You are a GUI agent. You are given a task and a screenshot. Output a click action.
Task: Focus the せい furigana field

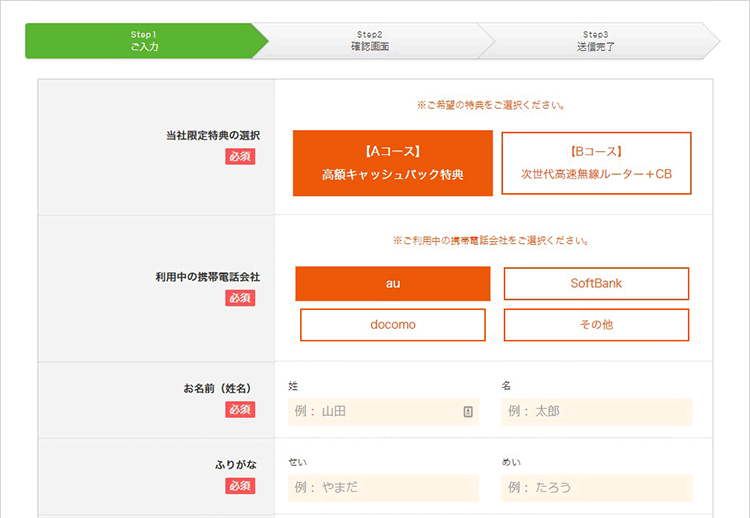[383, 487]
